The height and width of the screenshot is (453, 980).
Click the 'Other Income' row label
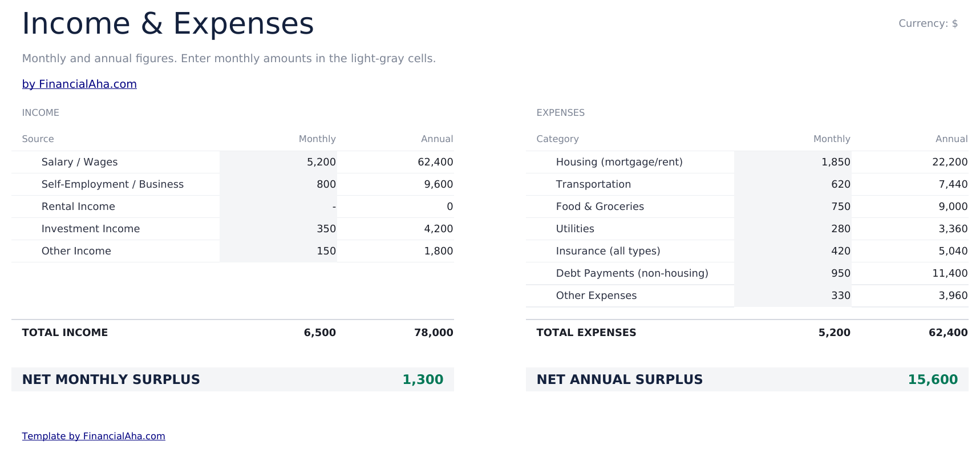point(76,251)
